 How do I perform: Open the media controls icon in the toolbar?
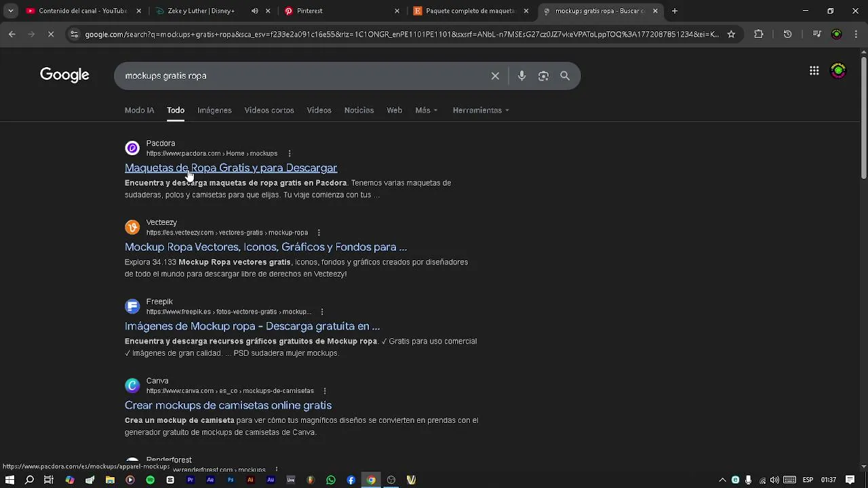tap(816, 34)
